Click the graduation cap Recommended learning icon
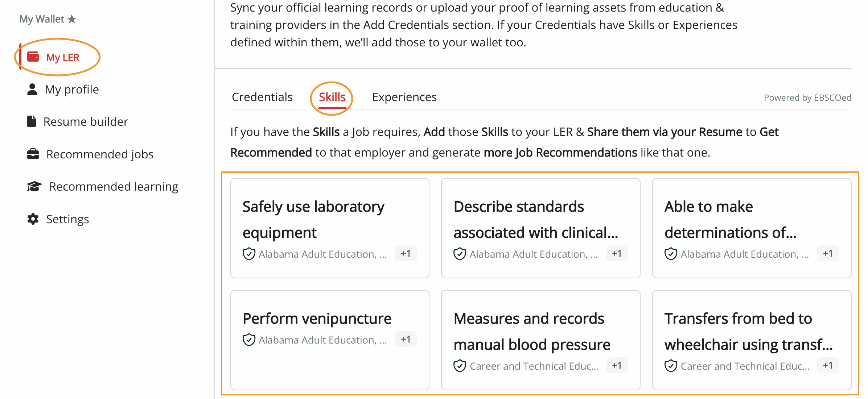Viewport: 868px width, 399px height. point(34,186)
